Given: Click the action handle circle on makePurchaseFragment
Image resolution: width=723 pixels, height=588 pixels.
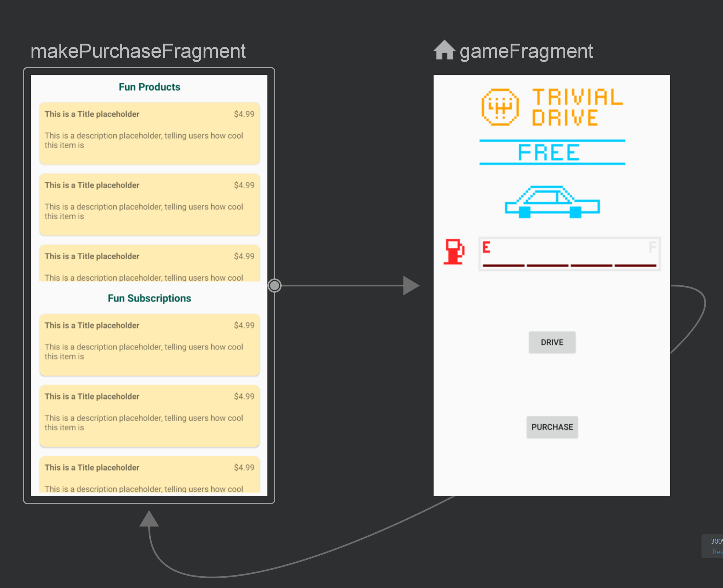Looking at the screenshot, I should pyautogui.click(x=274, y=285).
